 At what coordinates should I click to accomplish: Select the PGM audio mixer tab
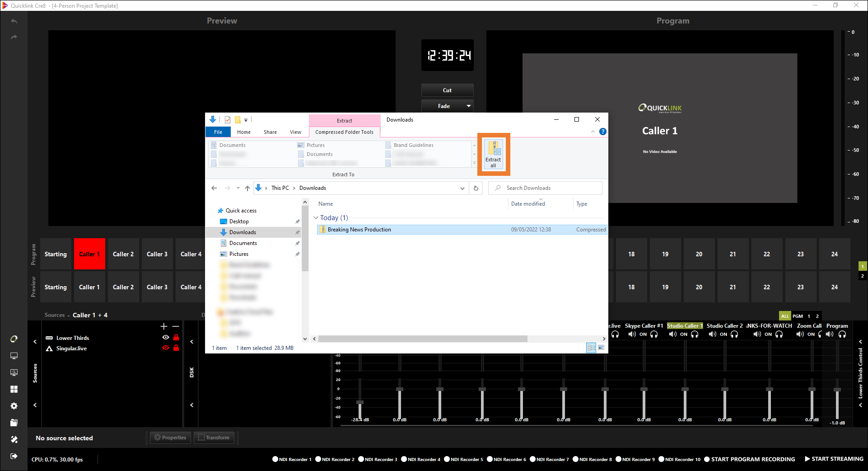point(798,316)
